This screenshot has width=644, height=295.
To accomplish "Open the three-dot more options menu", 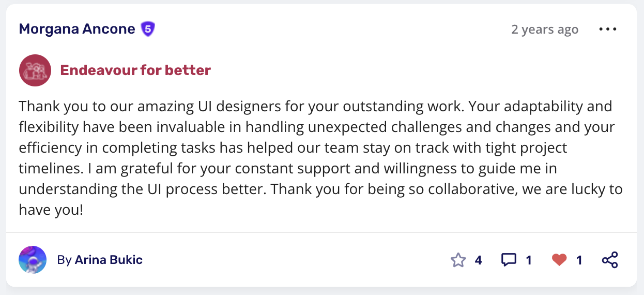I will (607, 30).
